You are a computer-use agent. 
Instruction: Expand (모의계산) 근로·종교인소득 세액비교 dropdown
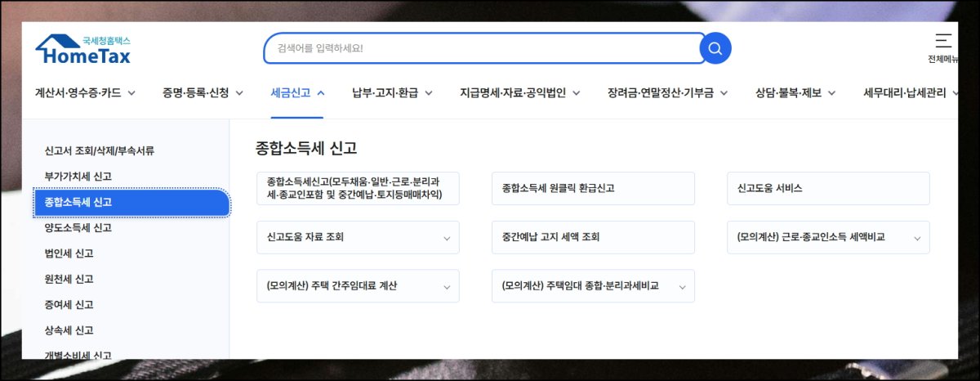pos(828,237)
